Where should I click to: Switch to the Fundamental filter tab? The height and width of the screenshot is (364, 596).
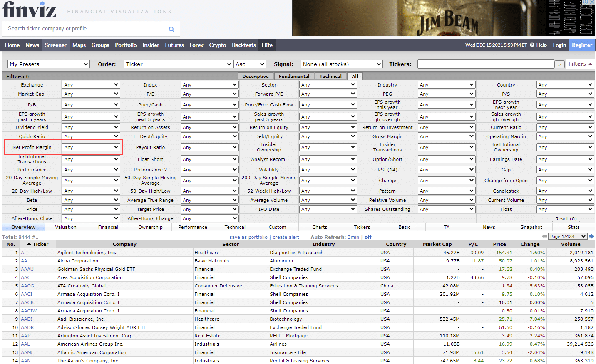(x=294, y=76)
